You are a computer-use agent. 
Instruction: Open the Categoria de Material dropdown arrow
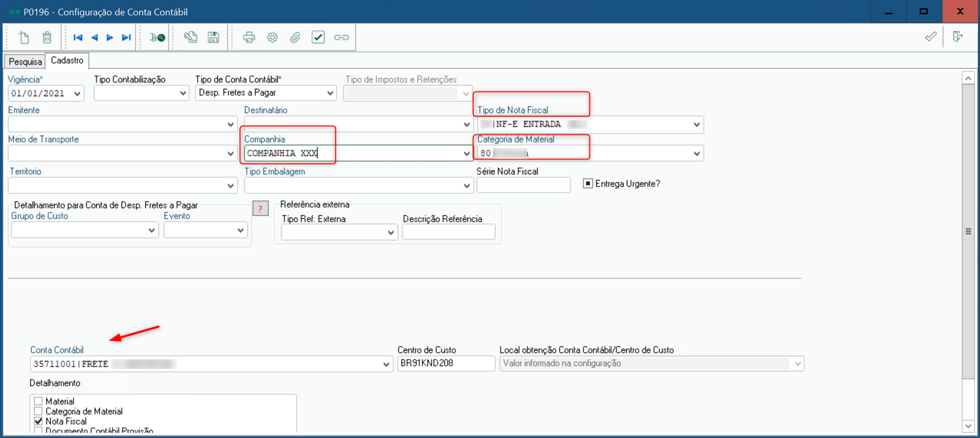[x=696, y=153]
